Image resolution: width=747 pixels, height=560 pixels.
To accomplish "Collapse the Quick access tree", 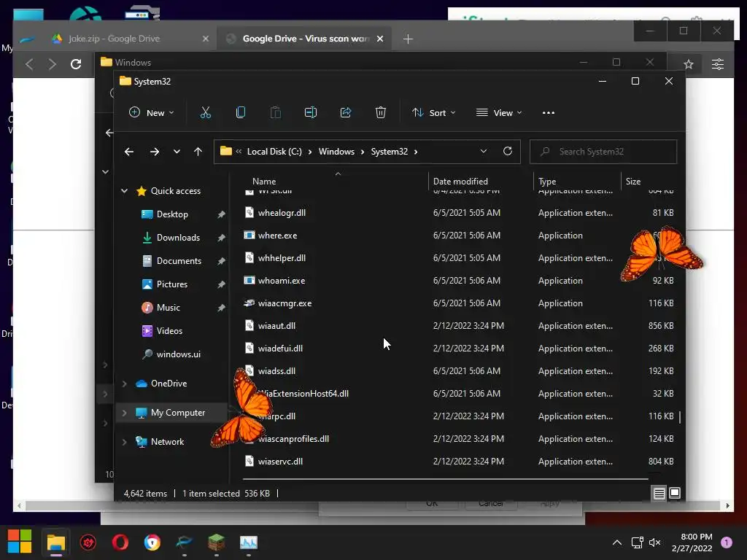I will [x=124, y=191].
